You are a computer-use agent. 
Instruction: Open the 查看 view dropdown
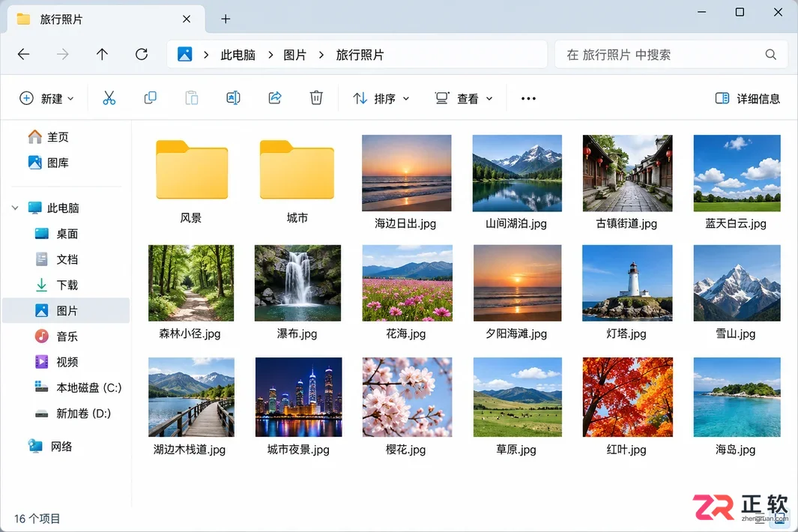(x=464, y=98)
